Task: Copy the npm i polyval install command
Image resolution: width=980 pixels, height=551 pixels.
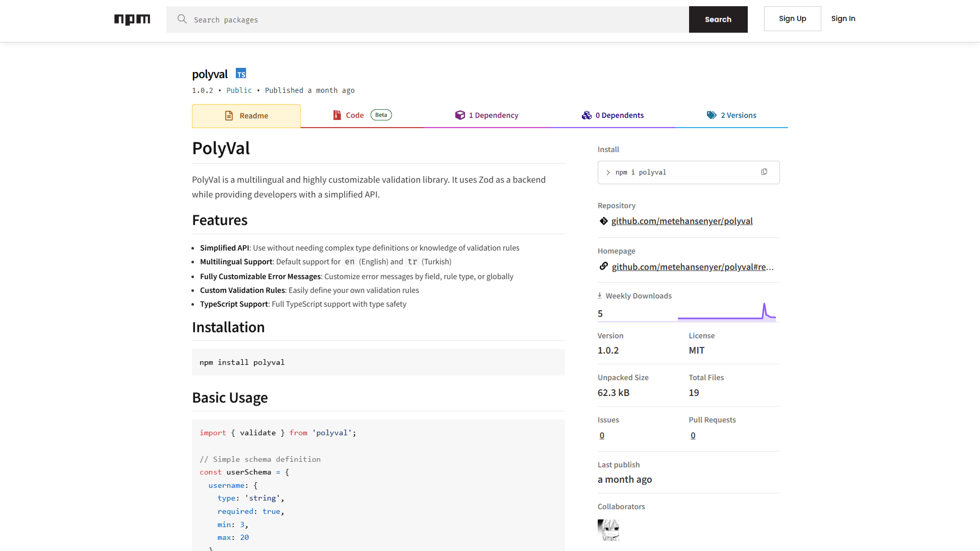Action: [764, 172]
